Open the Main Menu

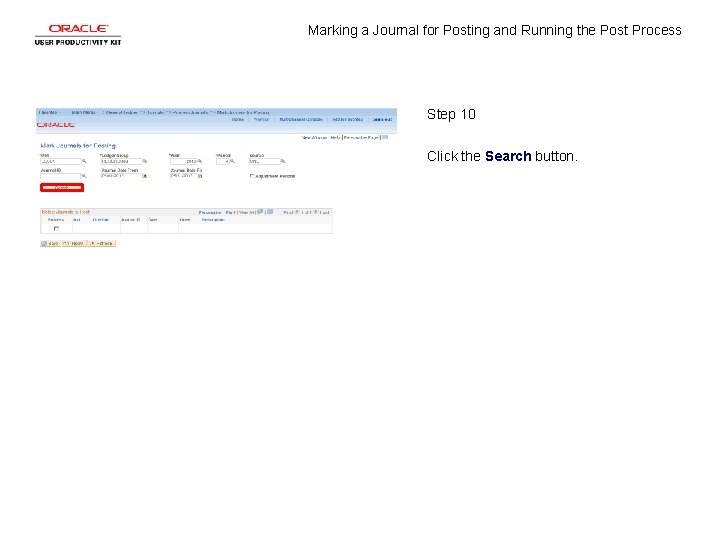[x=83, y=112]
